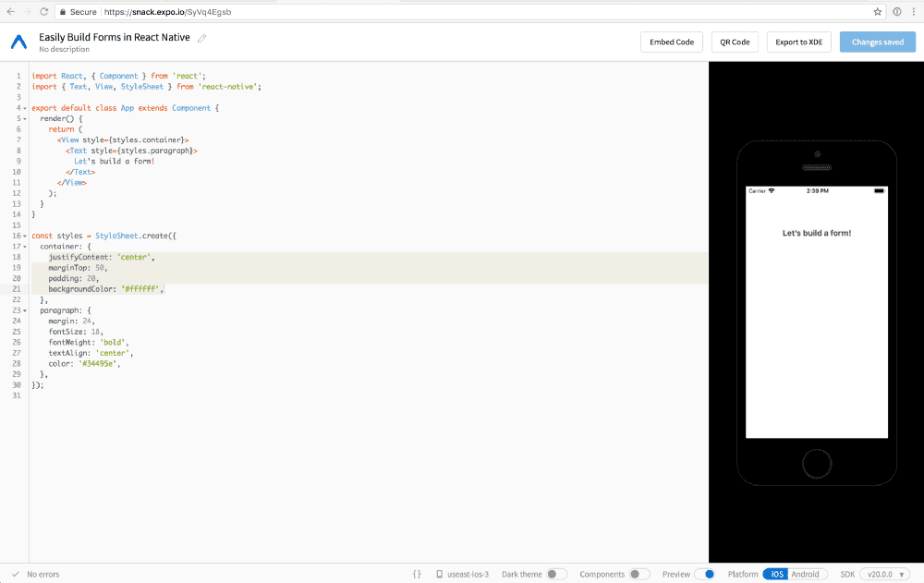The image size is (924, 583).
Task: Bookmark the page with the star icon
Action: pos(878,12)
